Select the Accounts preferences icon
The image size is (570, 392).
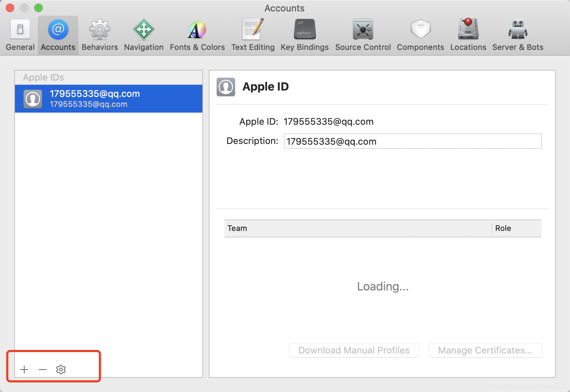coord(58,35)
